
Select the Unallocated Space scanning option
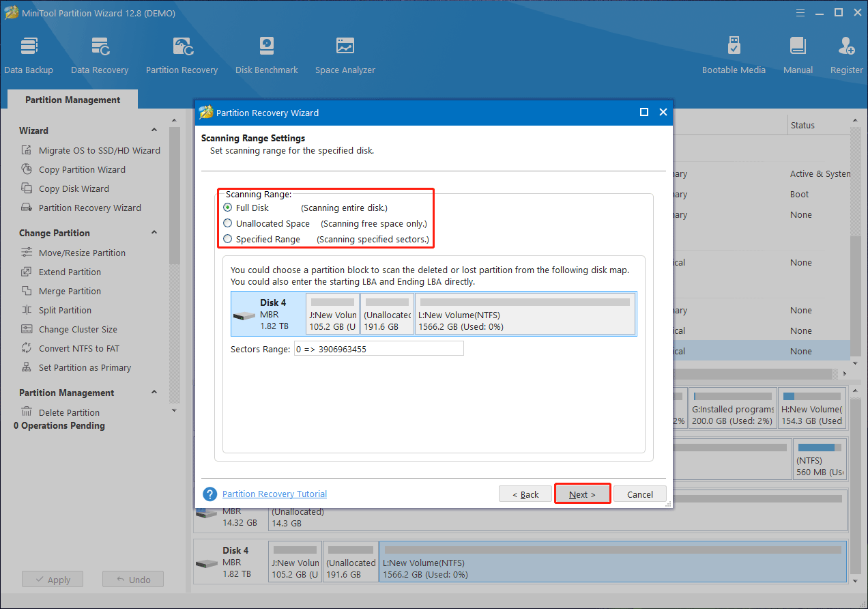point(228,223)
